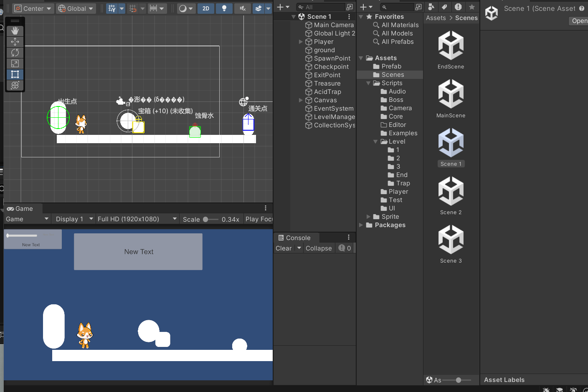Expand the Player object in Hierarchy
The image size is (588, 392).
[x=301, y=42]
